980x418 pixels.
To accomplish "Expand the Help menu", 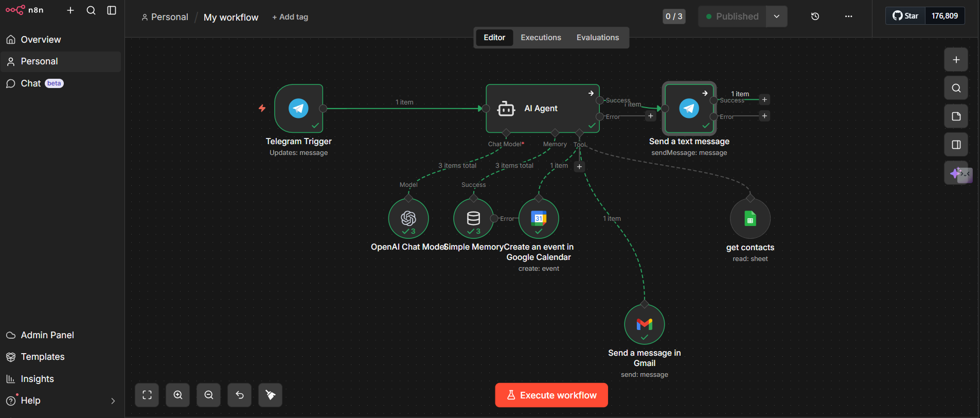I will click(x=113, y=400).
